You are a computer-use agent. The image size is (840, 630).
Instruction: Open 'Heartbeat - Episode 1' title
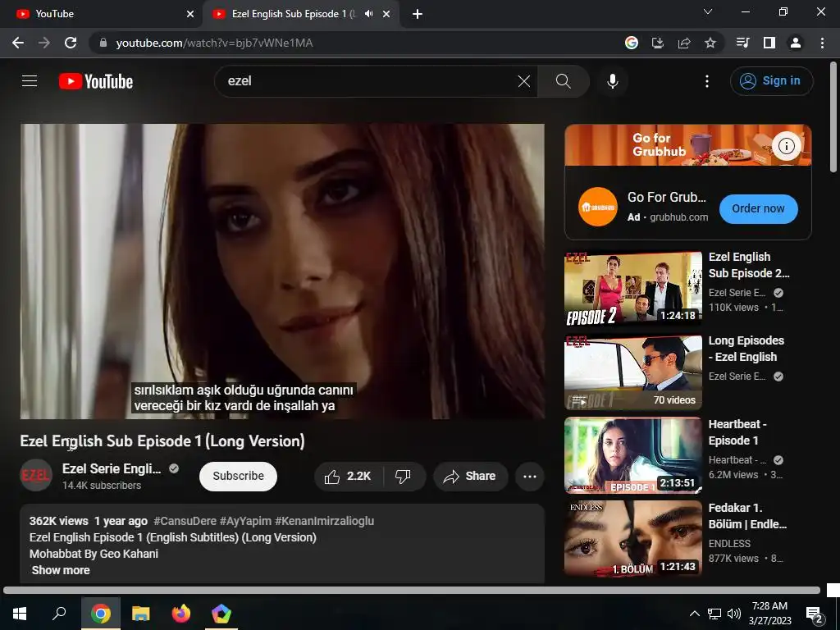[x=737, y=432]
